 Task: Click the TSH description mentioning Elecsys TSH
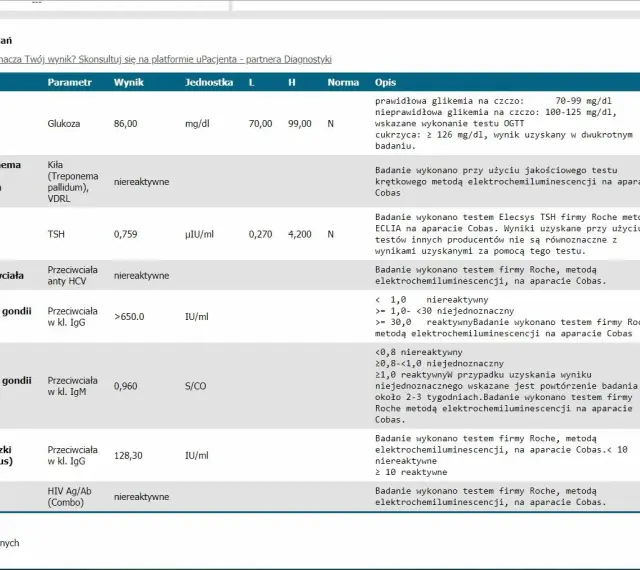tap(507, 234)
